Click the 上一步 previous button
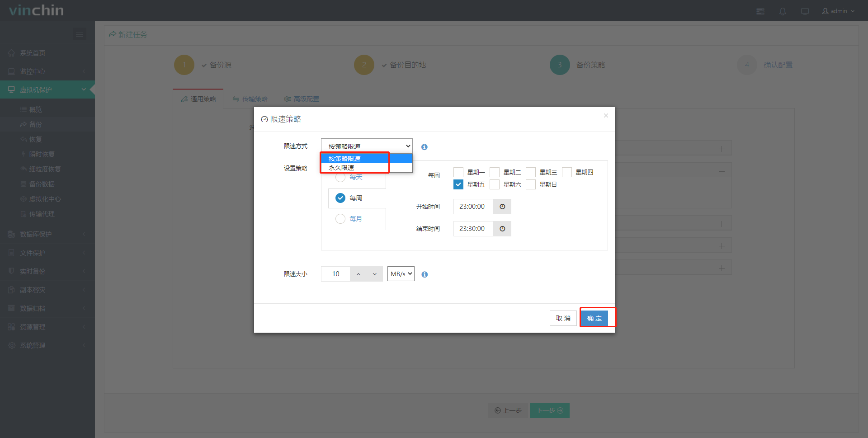The image size is (868, 438). (508, 410)
